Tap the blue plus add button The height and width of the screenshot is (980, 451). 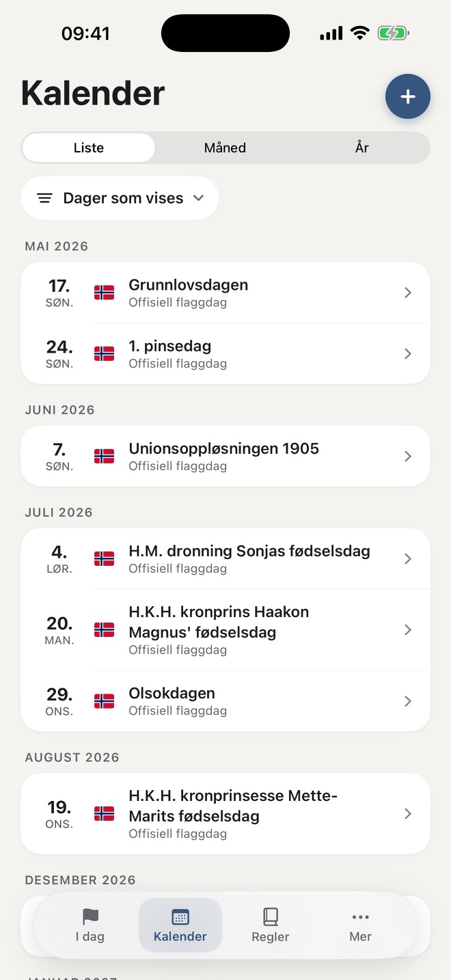pos(408,96)
